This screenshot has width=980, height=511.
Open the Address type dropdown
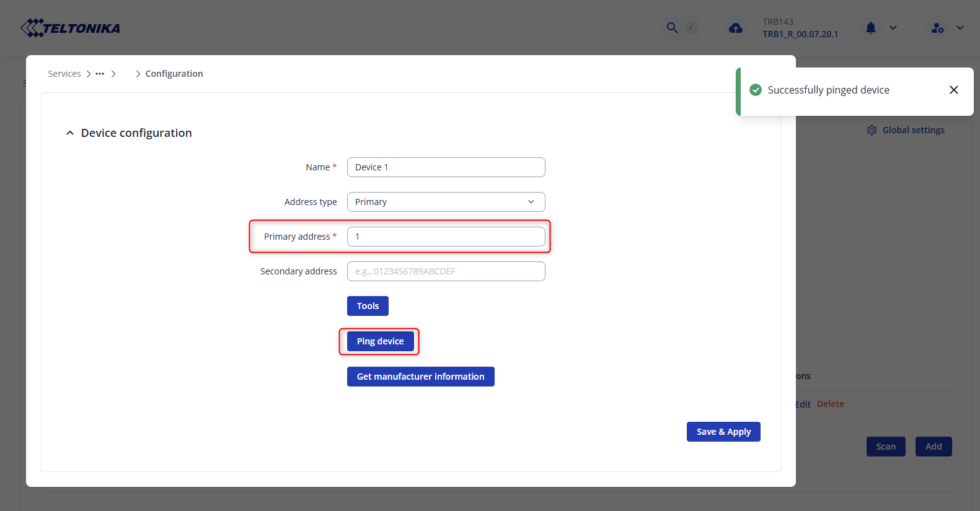[x=446, y=202]
